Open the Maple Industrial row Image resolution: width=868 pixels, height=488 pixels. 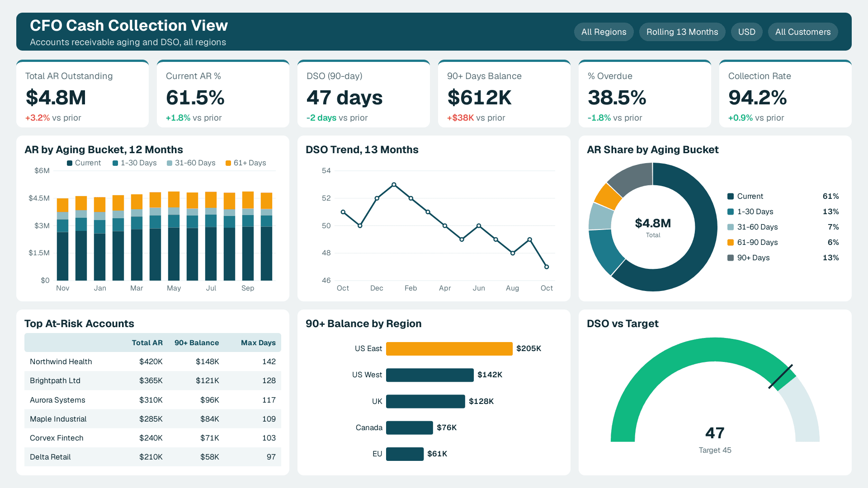[x=153, y=419]
